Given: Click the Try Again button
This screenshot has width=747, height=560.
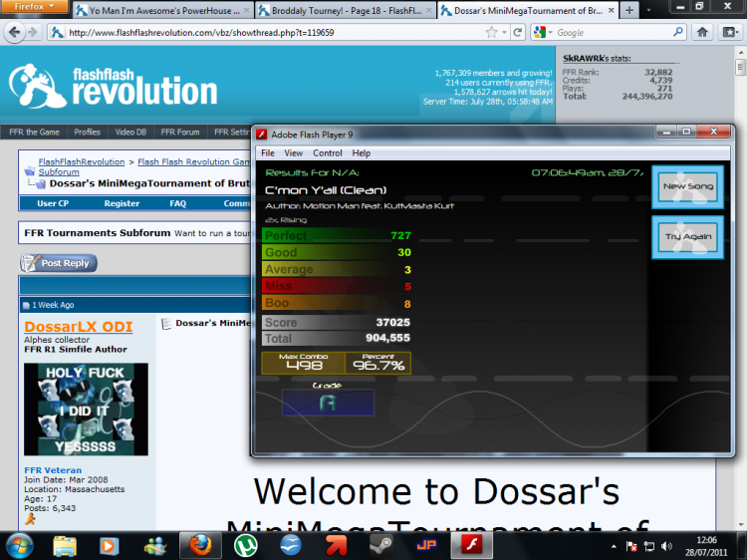Looking at the screenshot, I should pyautogui.click(x=687, y=237).
